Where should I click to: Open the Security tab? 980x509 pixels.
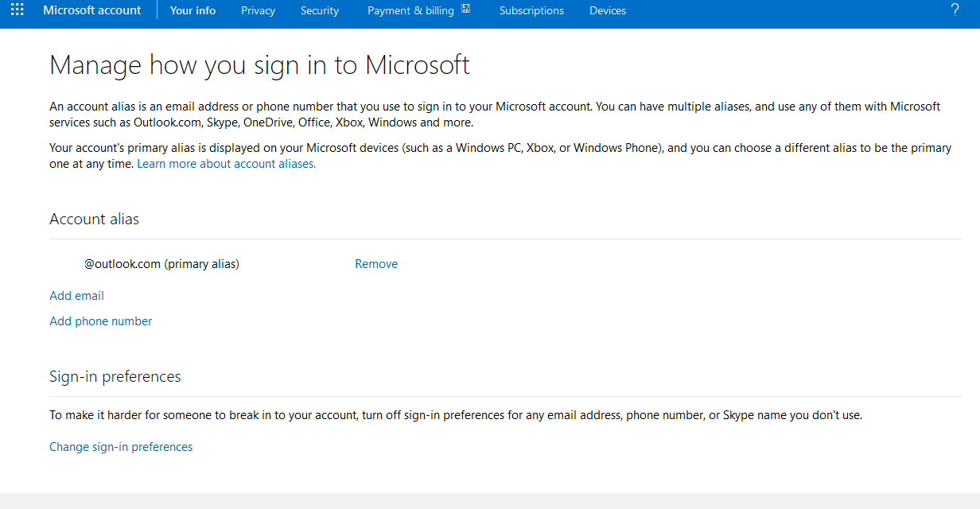(320, 10)
